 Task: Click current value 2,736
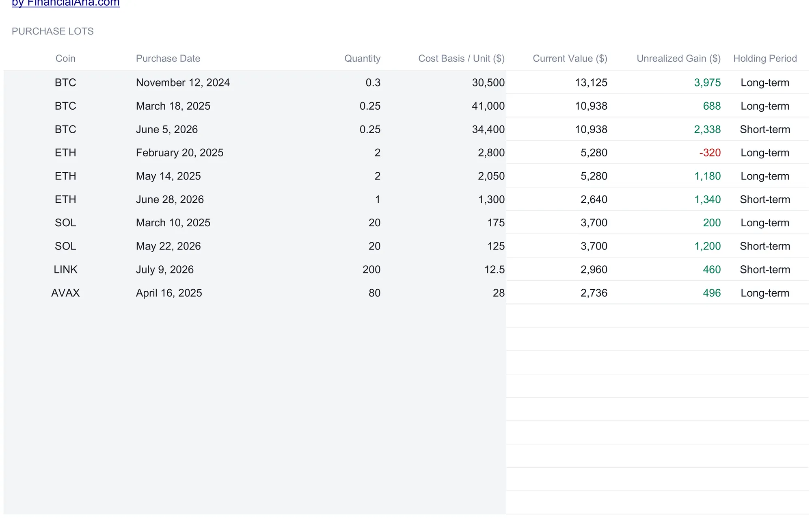[594, 293]
